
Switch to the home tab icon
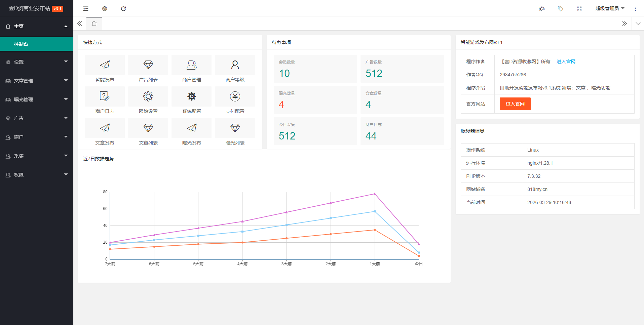(x=94, y=24)
